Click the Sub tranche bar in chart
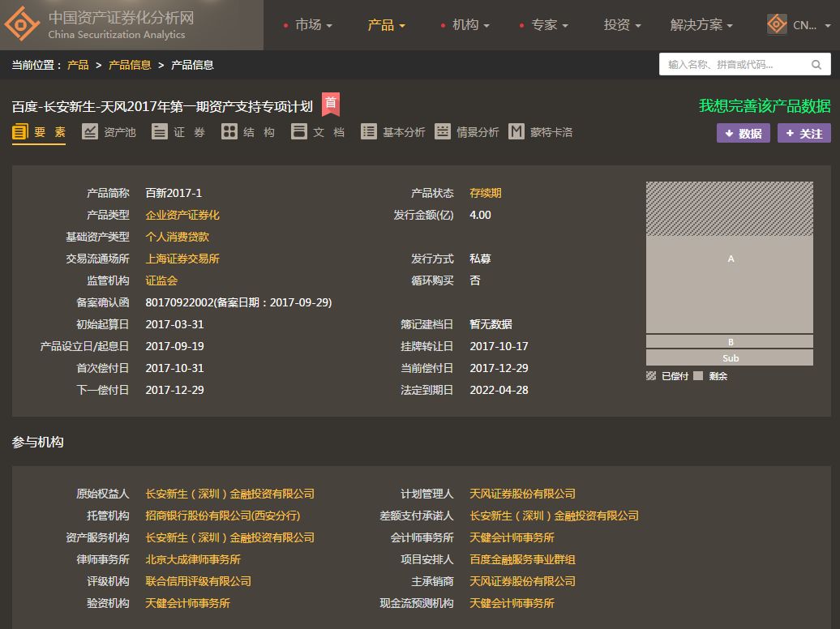 pyautogui.click(x=730, y=357)
